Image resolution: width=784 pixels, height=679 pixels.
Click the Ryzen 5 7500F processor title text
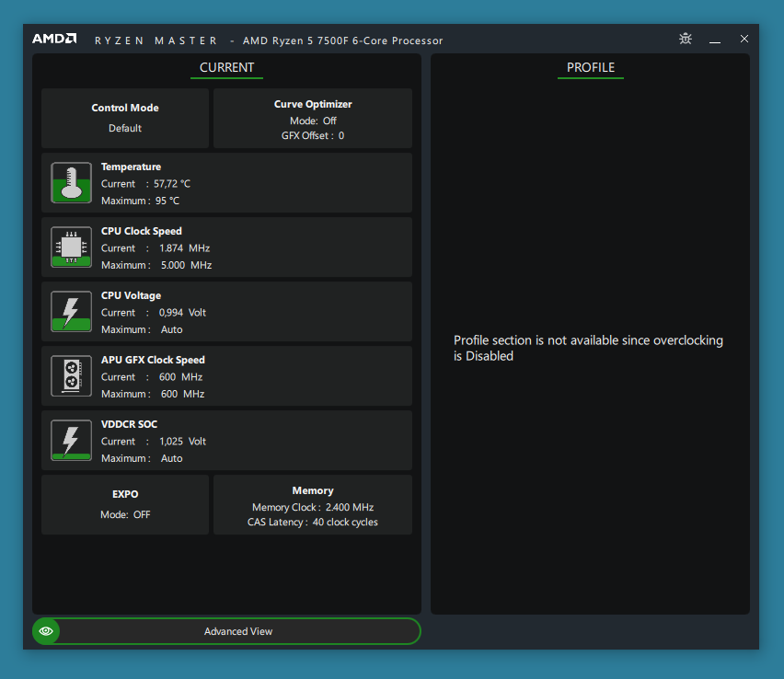(x=343, y=41)
